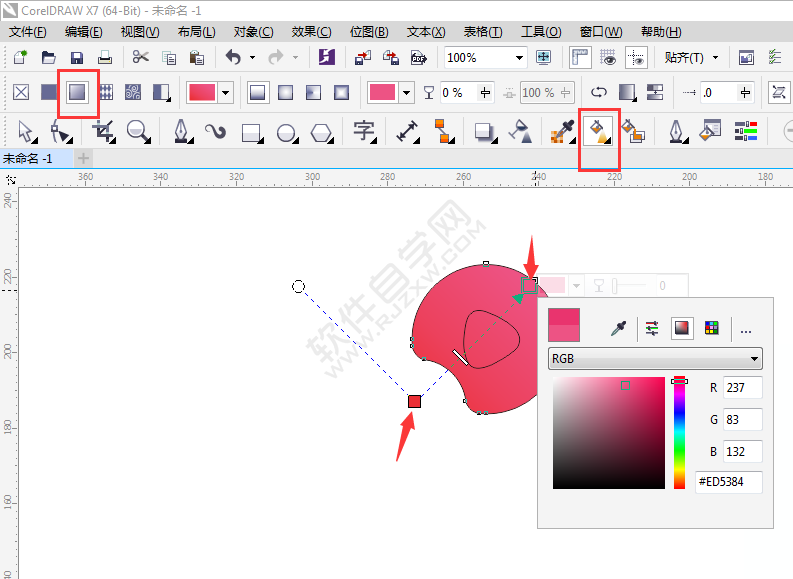The width and height of the screenshot is (793, 579).
Task: Pick the Zoom tool in toolbox
Action: 137,131
